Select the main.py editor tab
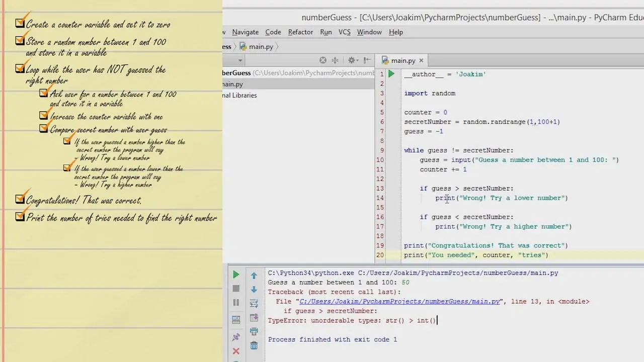The image size is (644, 362). pos(403,60)
